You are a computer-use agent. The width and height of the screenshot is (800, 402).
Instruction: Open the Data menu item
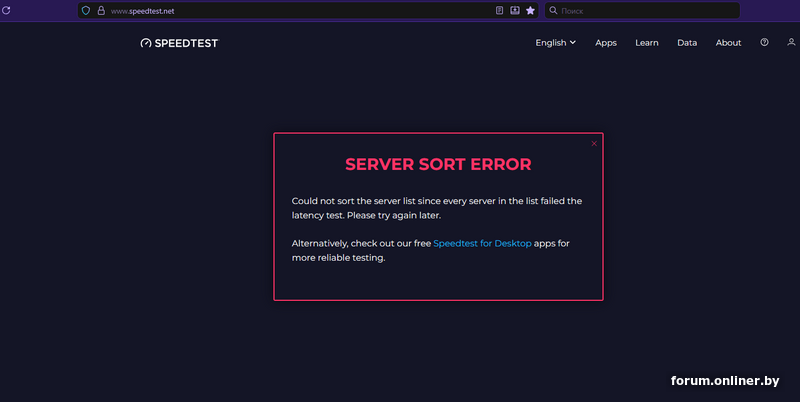(687, 43)
